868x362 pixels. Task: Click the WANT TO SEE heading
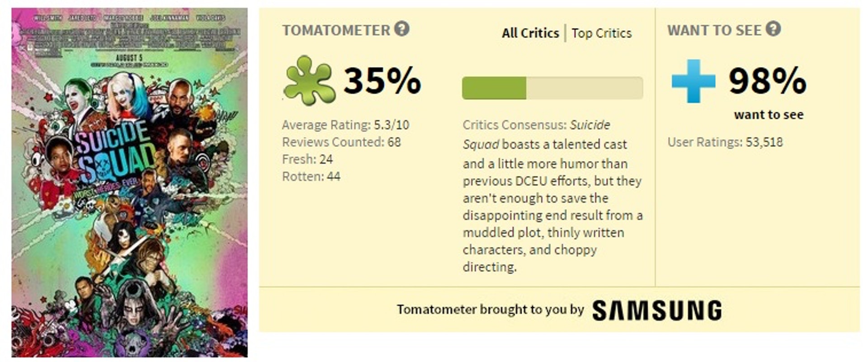click(714, 30)
